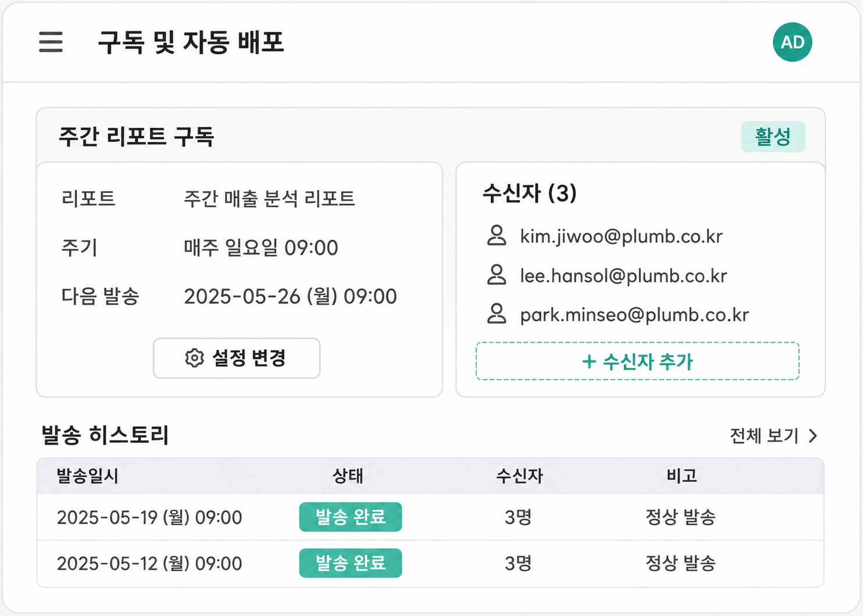Click the 수신자 추가 button

pyautogui.click(x=637, y=361)
